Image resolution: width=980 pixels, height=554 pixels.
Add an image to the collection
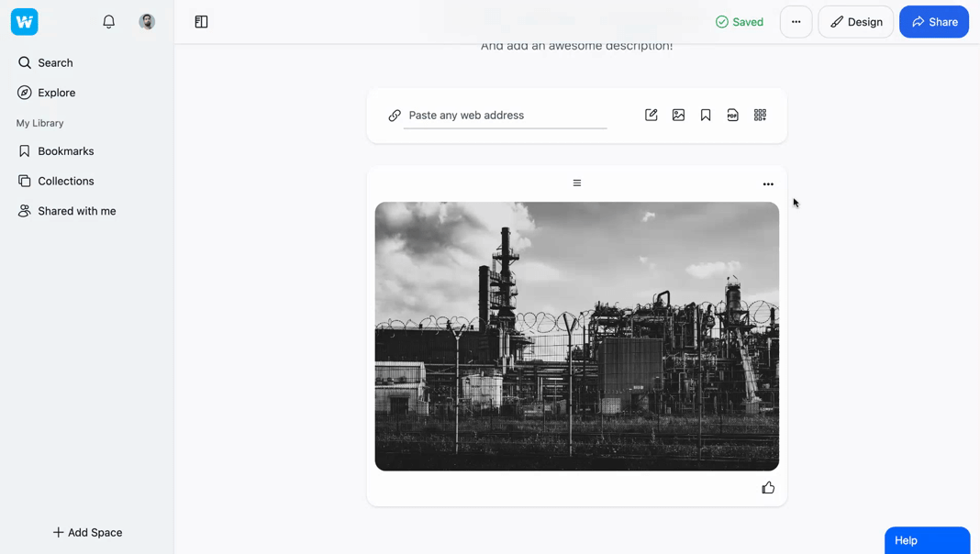678,116
